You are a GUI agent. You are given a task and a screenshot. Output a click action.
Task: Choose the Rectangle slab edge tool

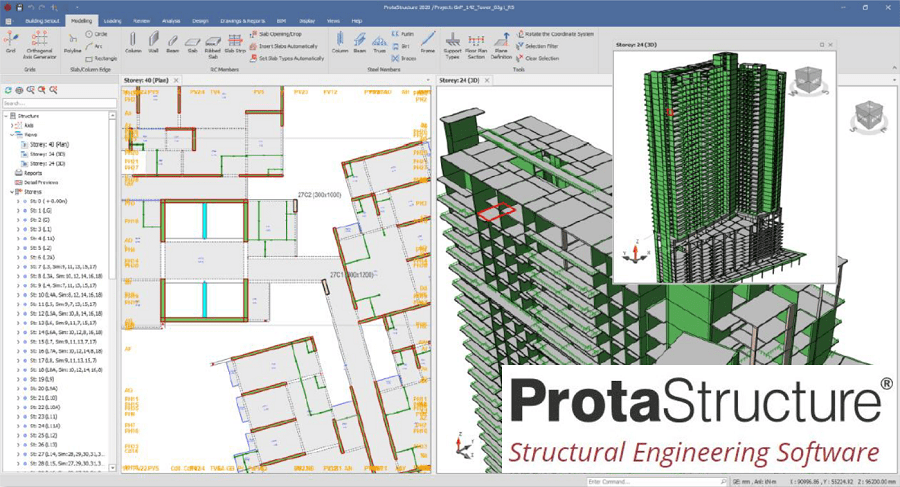click(101, 58)
